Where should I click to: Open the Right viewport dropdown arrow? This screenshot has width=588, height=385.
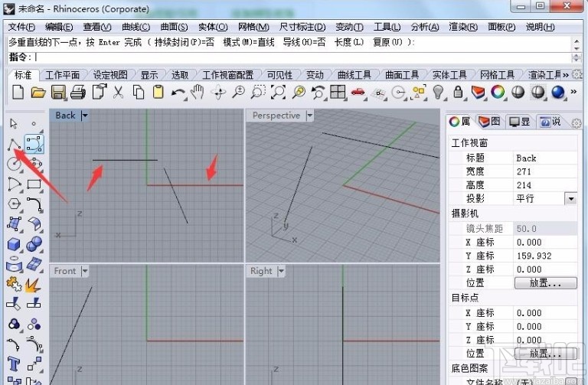click(281, 271)
